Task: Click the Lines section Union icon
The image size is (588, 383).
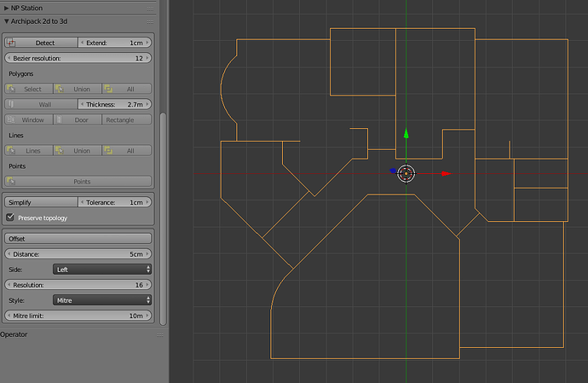Action: point(60,151)
